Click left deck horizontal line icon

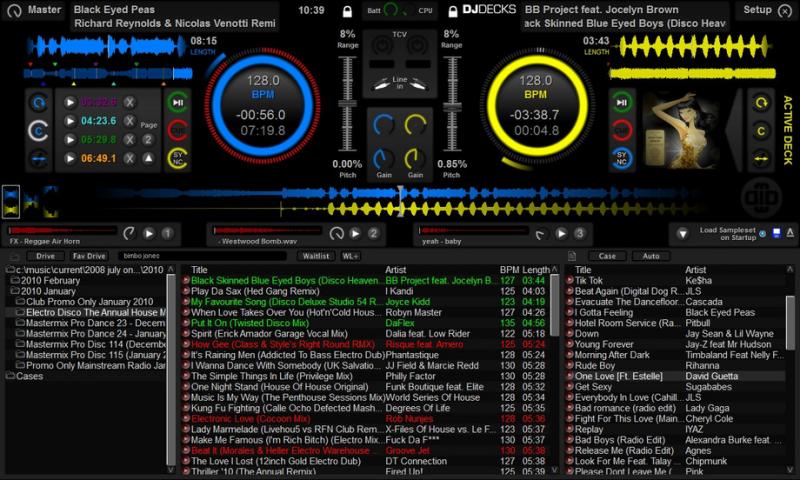pos(39,159)
